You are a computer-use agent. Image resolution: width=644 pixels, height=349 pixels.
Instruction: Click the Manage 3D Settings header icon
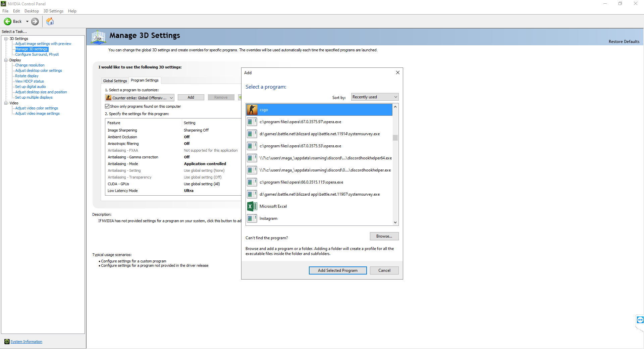[x=98, y=37]
